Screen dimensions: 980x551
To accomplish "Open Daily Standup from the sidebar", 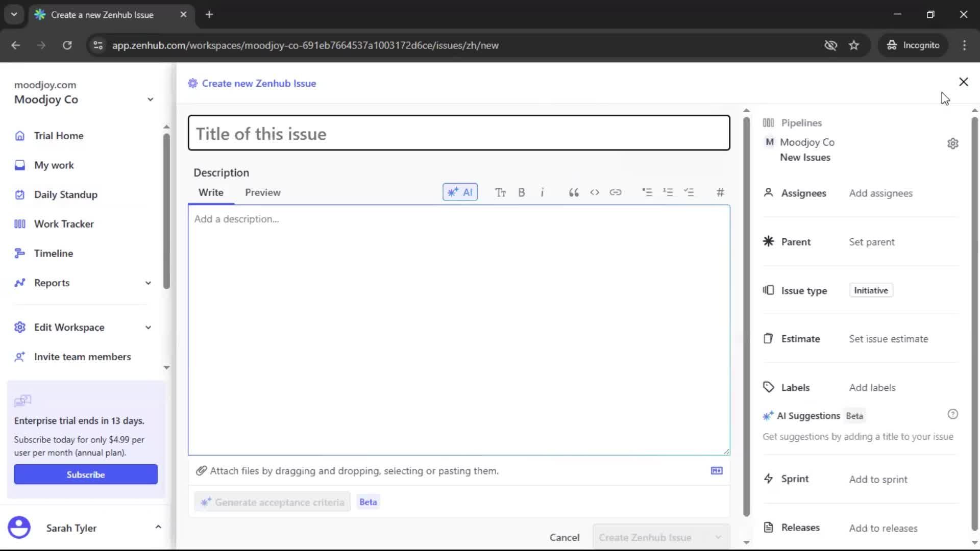I will coord(65,194).
